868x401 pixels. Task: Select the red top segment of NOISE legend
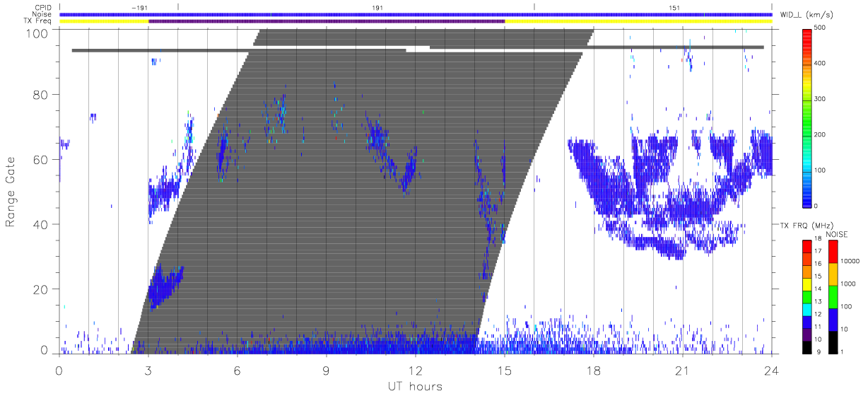click(832, 251)
